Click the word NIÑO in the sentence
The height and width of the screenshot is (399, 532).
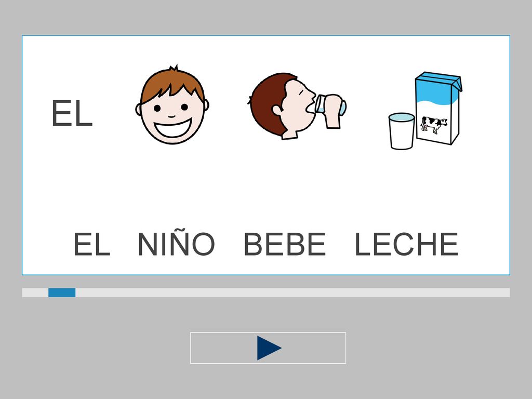pos(177,244)
